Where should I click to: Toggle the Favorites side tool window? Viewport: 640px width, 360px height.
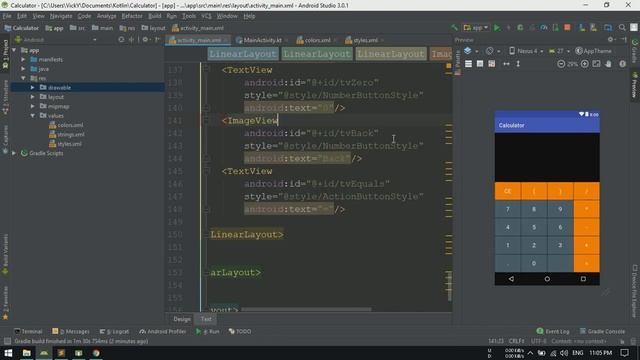pyautogui.click(x=5, y=302)
